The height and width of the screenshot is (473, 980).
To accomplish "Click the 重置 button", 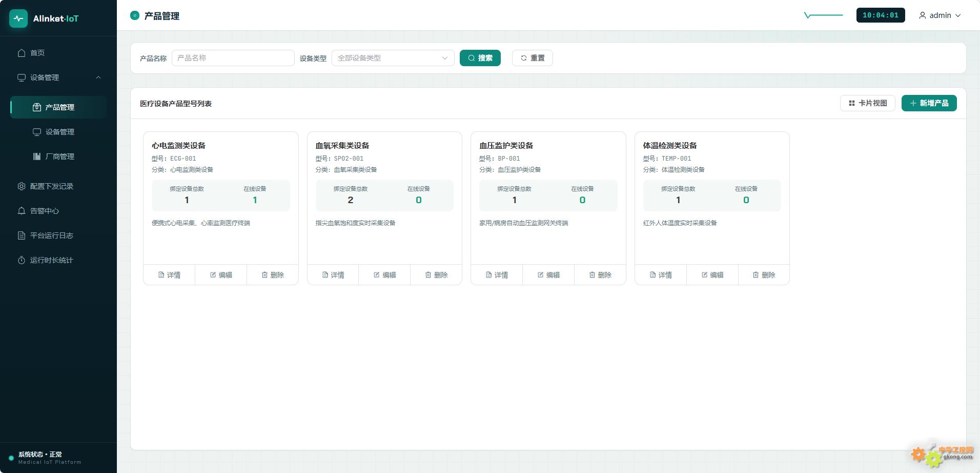I will point(533,58).
